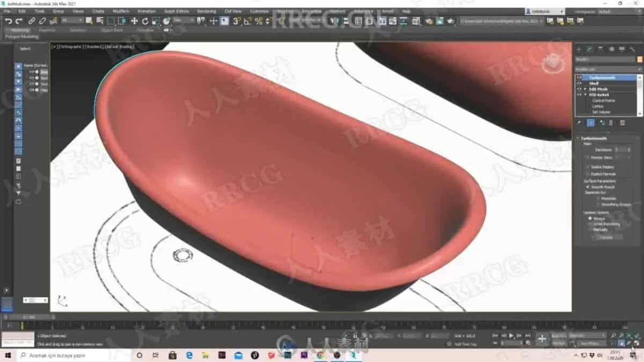
Task: Open the Workspaces Default dropdown
Action: (620, 11)
